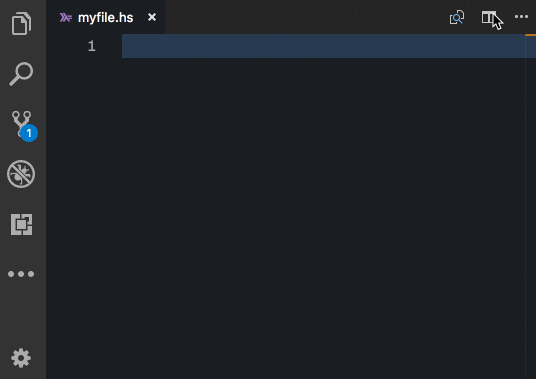
Task: Place cursor in highlighted line 1
Action: tap(323, 46)
